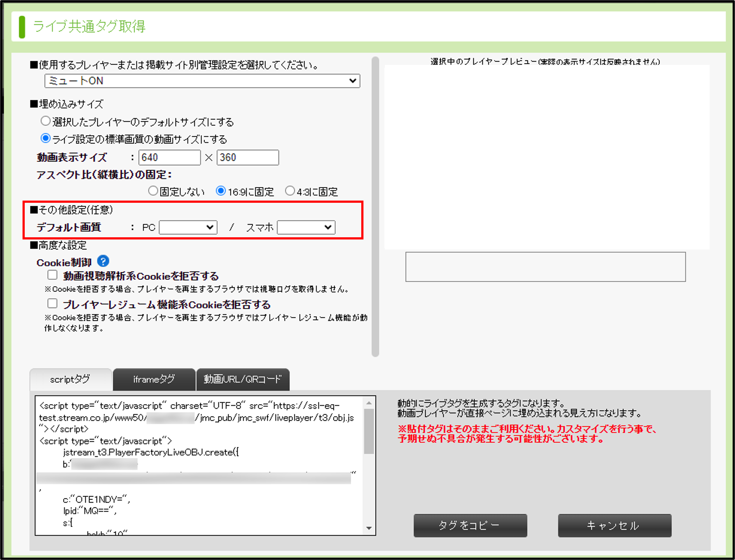Viewport: 735px width, 560px height.
Task: Select the 16:9に固定 aspect ratio radio
Action: pos(220,191)
